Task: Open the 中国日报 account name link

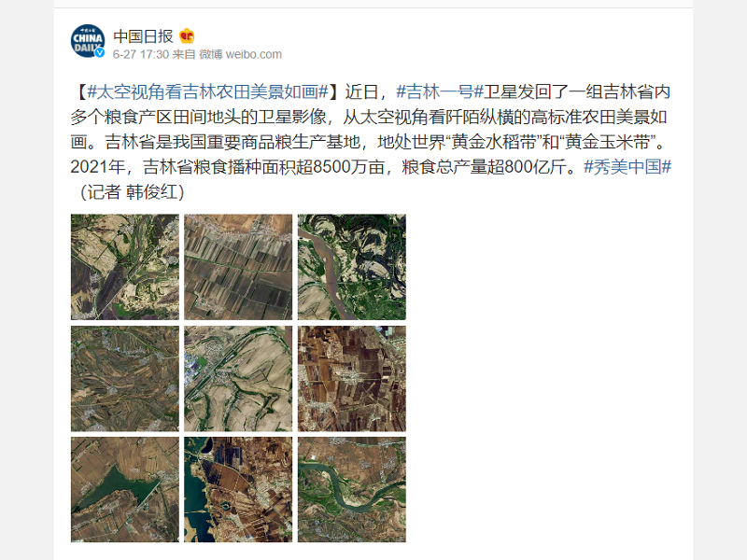Action: [x=143, y=36]
